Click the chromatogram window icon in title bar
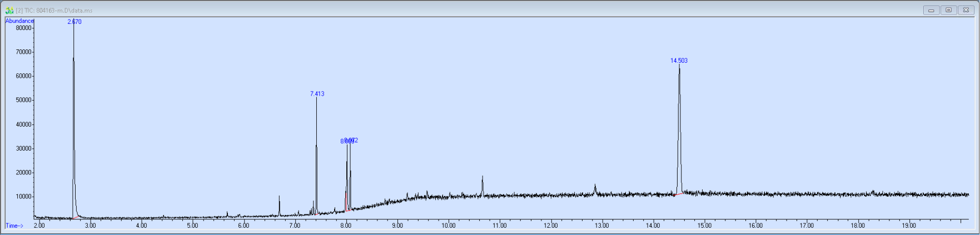Viewport: 980px width, 235px height. pos(9,10)
